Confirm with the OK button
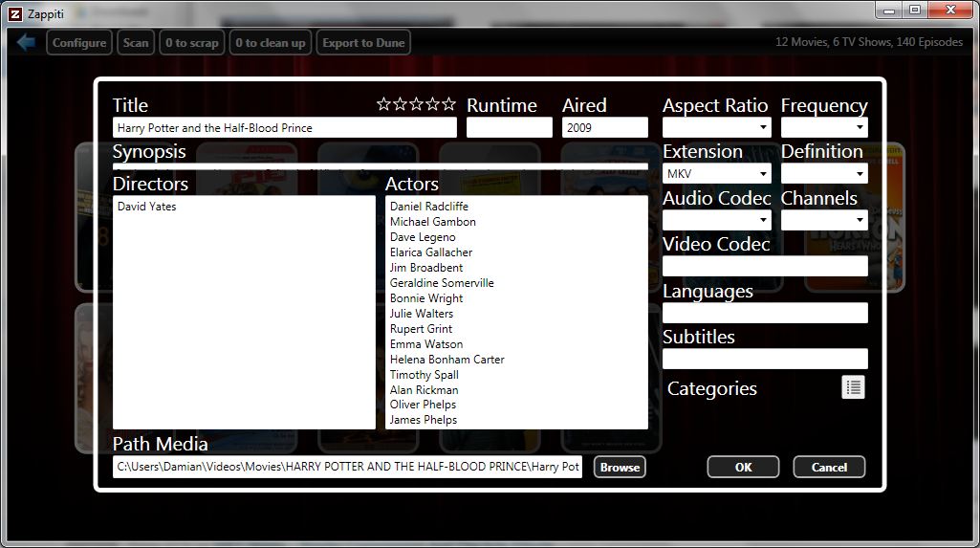The image size is (980, 548). point(743,468)
